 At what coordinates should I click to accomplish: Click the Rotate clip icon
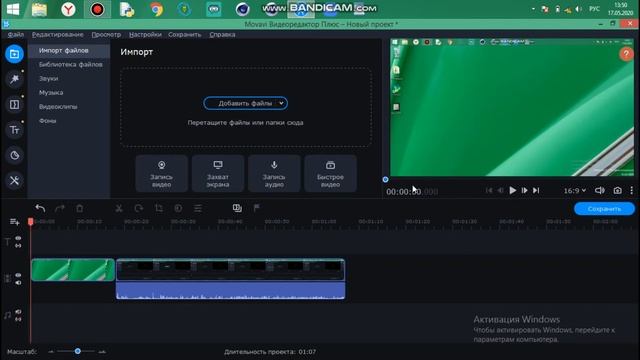point(139,209)
